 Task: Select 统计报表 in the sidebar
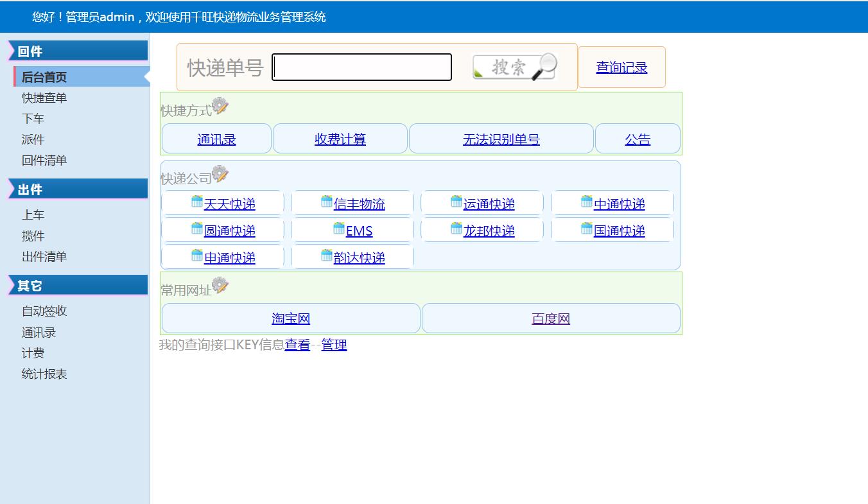[x=44, y=374]
